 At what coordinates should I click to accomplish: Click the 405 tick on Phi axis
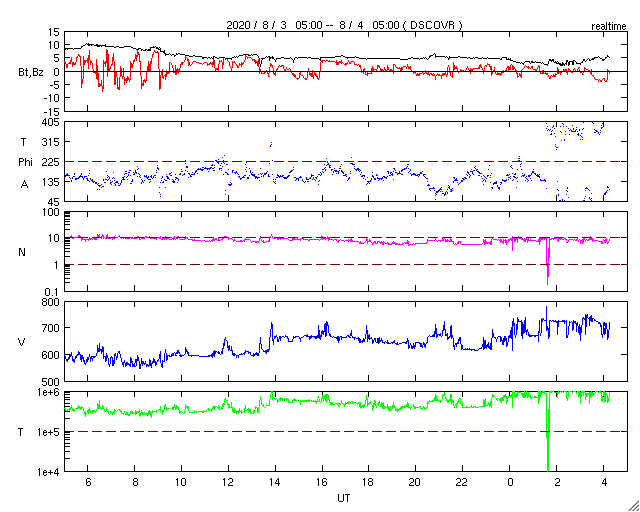click(51, 122)
